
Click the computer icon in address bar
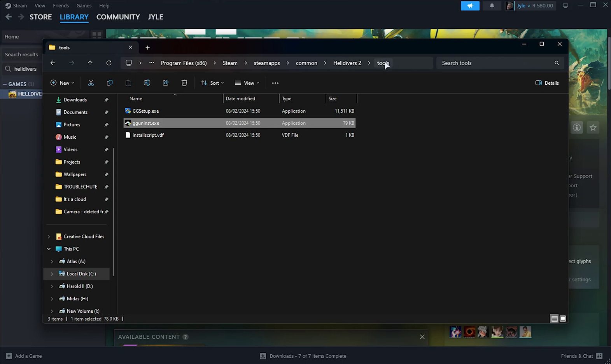point(129,63)
